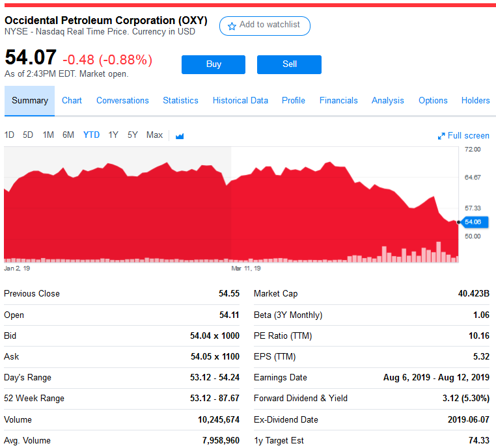
Task: Click the Bid value 54.04 x 1000
Action: tap(215, 336)
